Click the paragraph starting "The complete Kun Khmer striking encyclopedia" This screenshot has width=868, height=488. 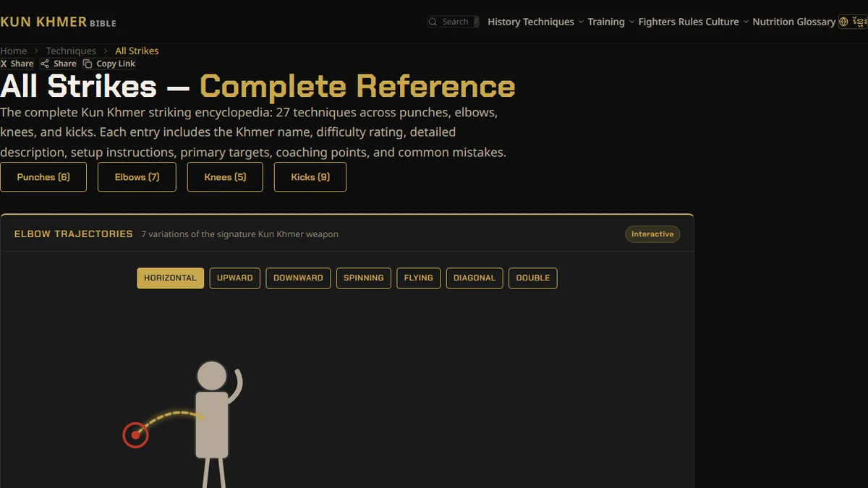pos(253,132)
